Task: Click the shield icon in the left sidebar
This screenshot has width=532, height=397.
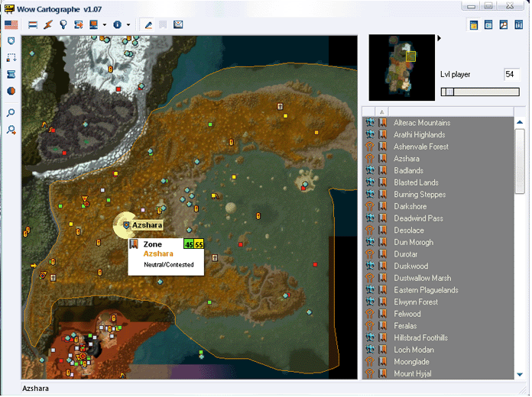Action: (11, 41)
